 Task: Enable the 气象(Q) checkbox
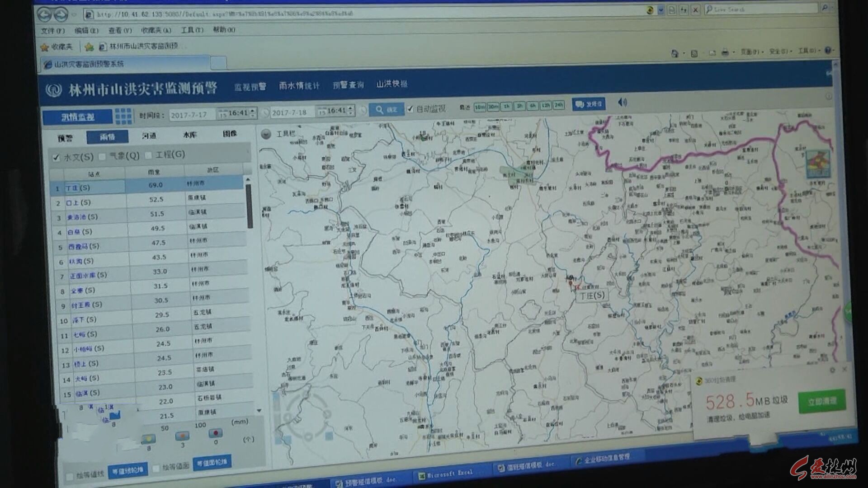tap(102, 156)
